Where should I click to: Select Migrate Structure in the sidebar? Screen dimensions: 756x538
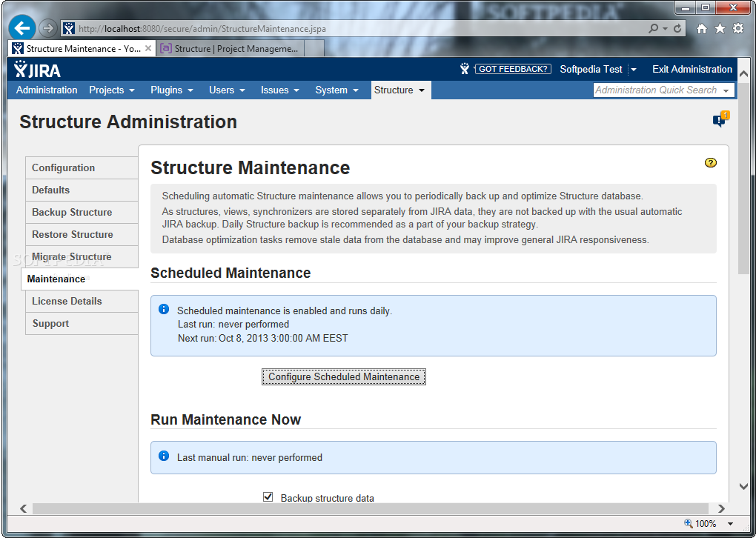82,256
